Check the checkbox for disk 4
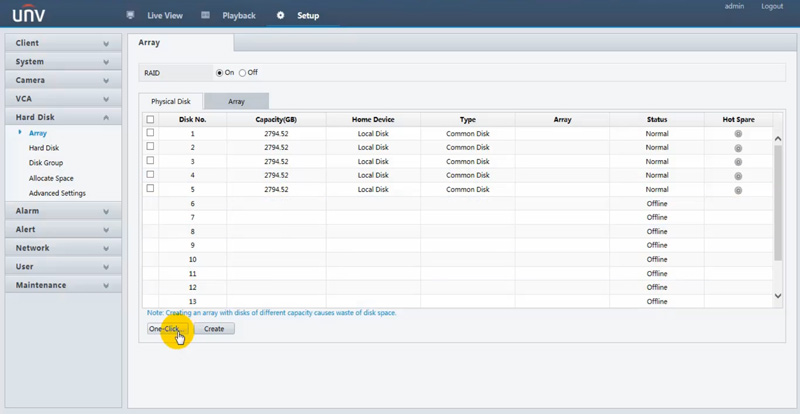Viewport: 800px width, 414px height. [x=150, y=175]
